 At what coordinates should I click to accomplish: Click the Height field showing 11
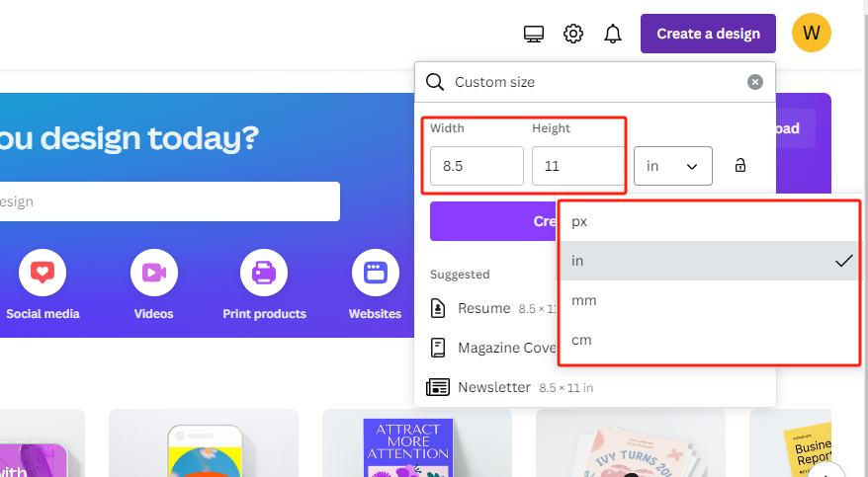click(578, 166)
